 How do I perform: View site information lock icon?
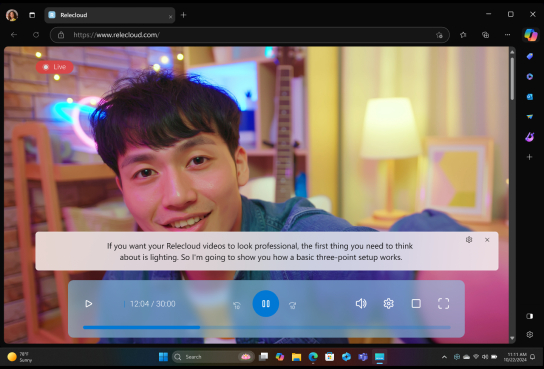pyautogui.click(x=61, y=35)
